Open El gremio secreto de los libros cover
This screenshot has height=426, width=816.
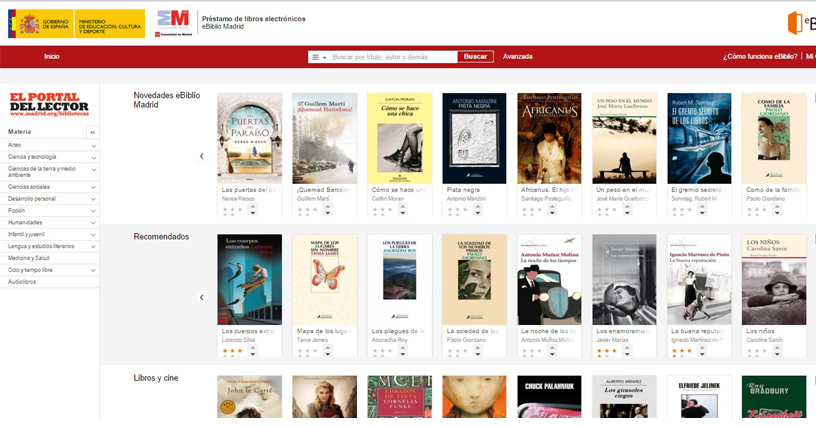pos(699,138)
